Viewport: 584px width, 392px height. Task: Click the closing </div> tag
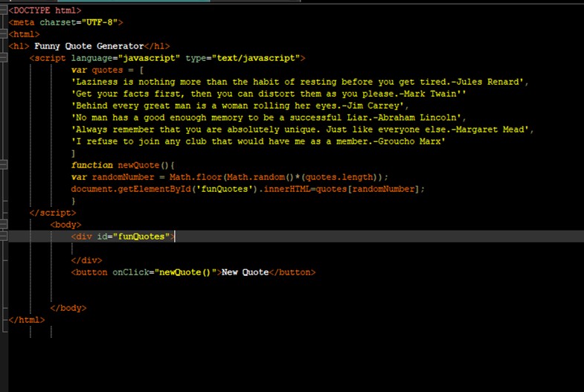pos(86,260)
